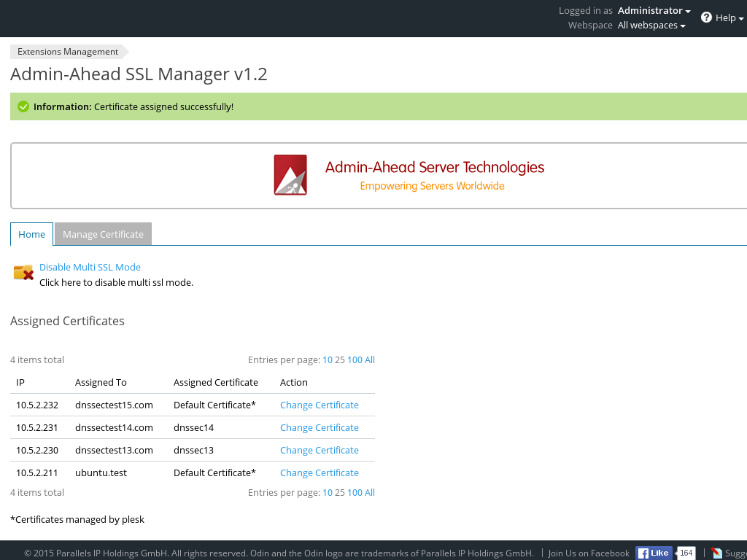Click the Action column header
Screen dimensions: 747x560
coord(294,382)
